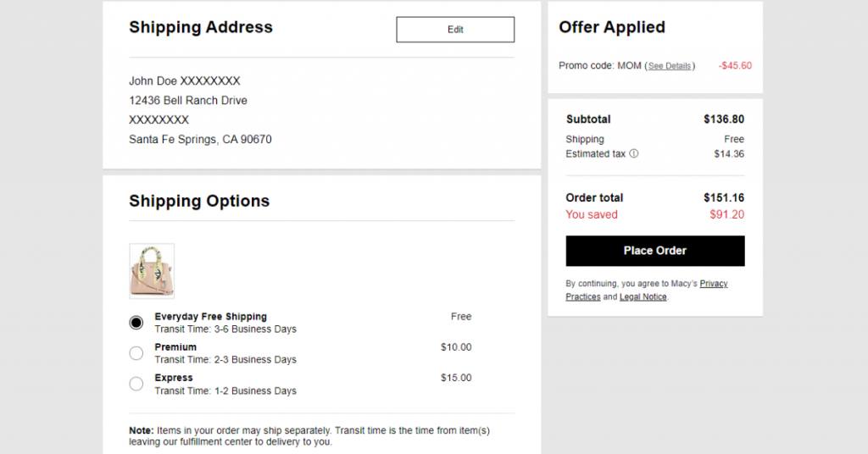Click the Place Order button
Image resolution: width=868 pixels, height=454 pixels.
655,251
